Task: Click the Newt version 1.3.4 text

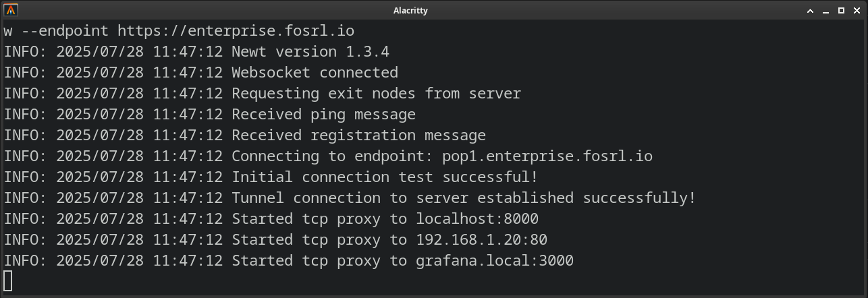Action: (310, 52)
